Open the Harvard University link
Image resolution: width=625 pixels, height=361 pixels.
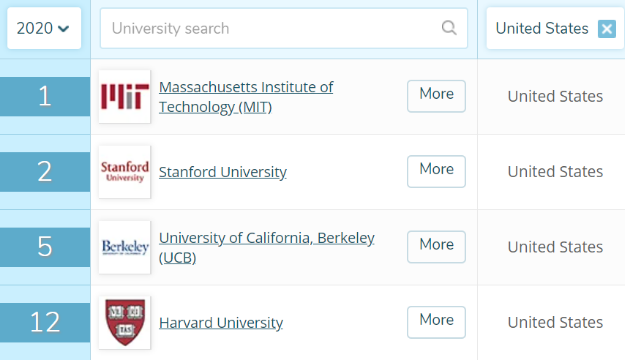tap(221, 323)
